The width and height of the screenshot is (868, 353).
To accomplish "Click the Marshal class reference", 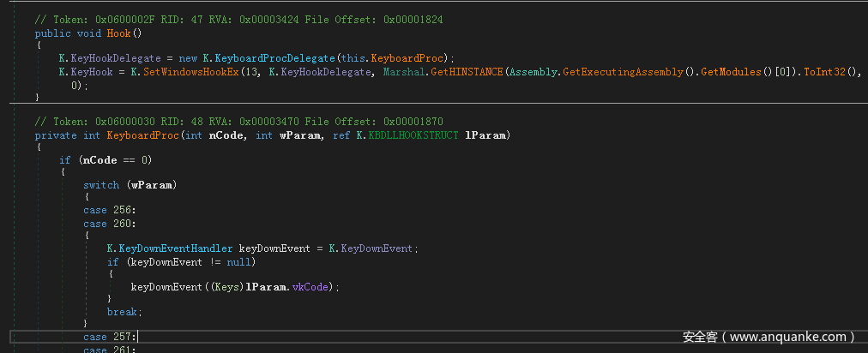I will [x=403, y=73].
